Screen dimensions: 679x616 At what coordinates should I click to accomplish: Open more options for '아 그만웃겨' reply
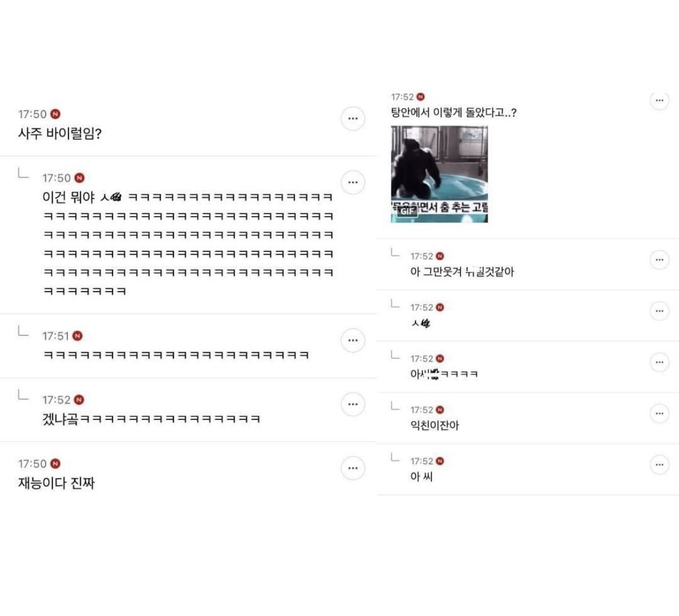659,260
